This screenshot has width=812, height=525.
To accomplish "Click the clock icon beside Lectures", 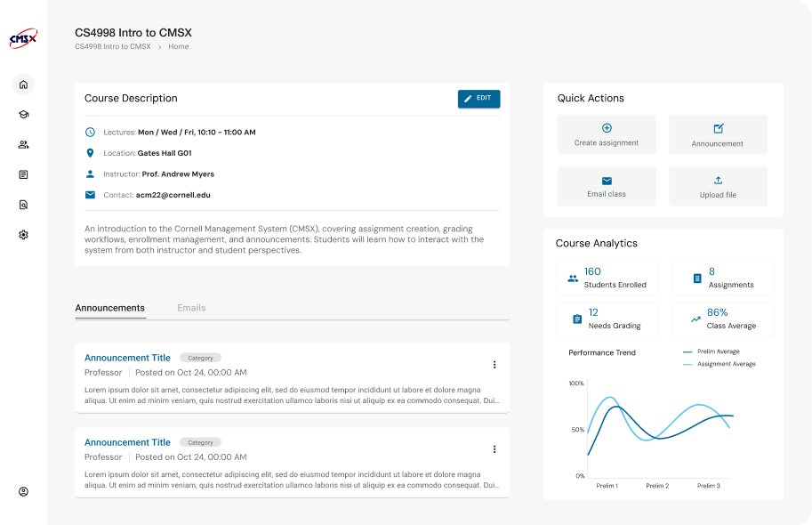I will point(90,133).
